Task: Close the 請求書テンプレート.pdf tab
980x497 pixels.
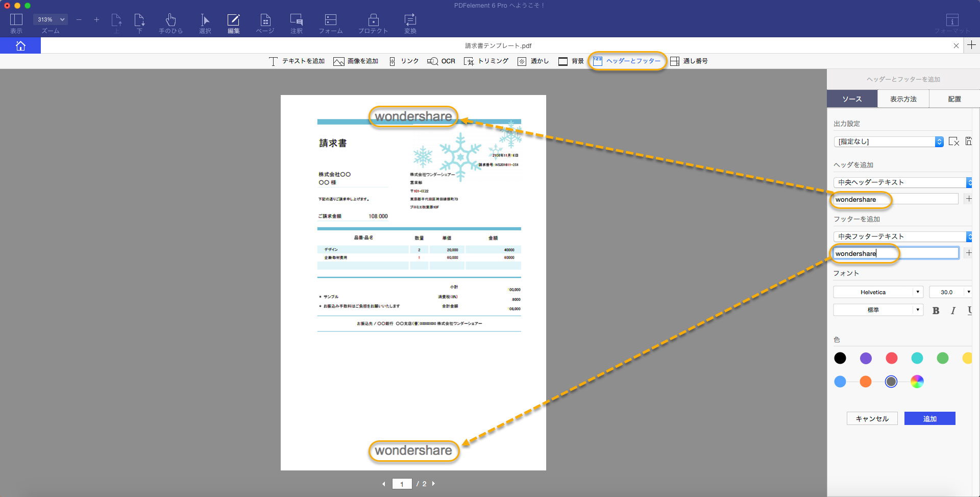Action: tap(956, 45)
